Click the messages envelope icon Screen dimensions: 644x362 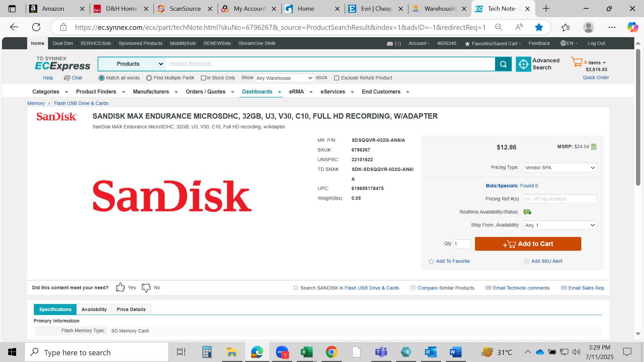[x=390, y=44]
